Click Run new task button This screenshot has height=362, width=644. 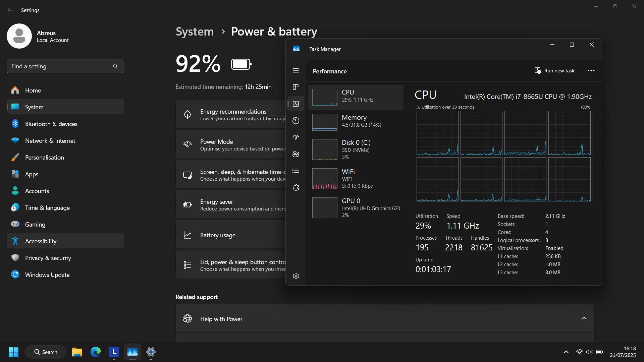click(x=554, y=71)
